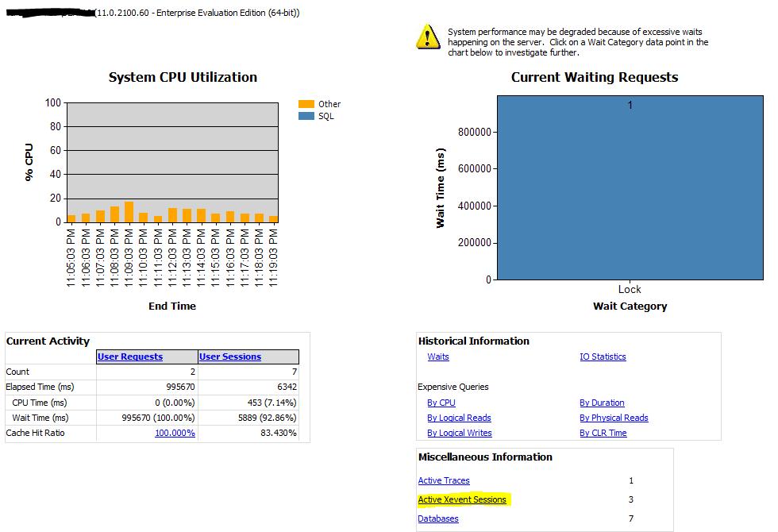View expensive queries By Logical Reads
Viewport: 778px width, 532px height.
click(x=459, y=418)
